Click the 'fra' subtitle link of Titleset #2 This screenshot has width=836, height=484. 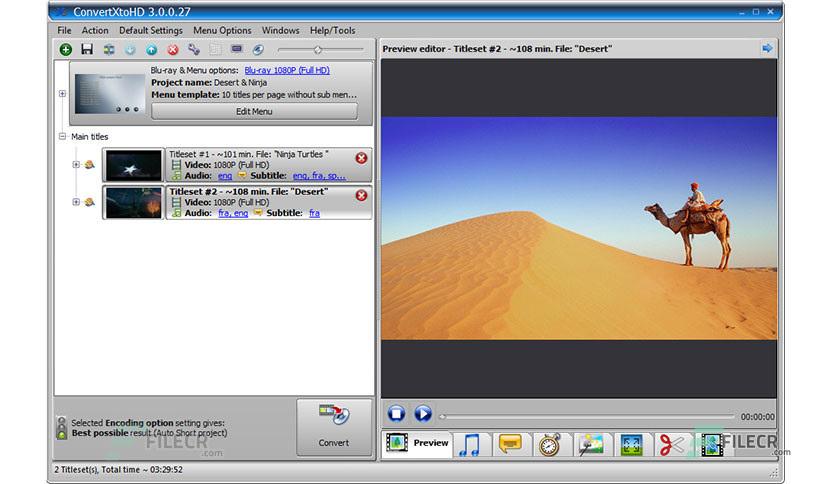point(315,213)
